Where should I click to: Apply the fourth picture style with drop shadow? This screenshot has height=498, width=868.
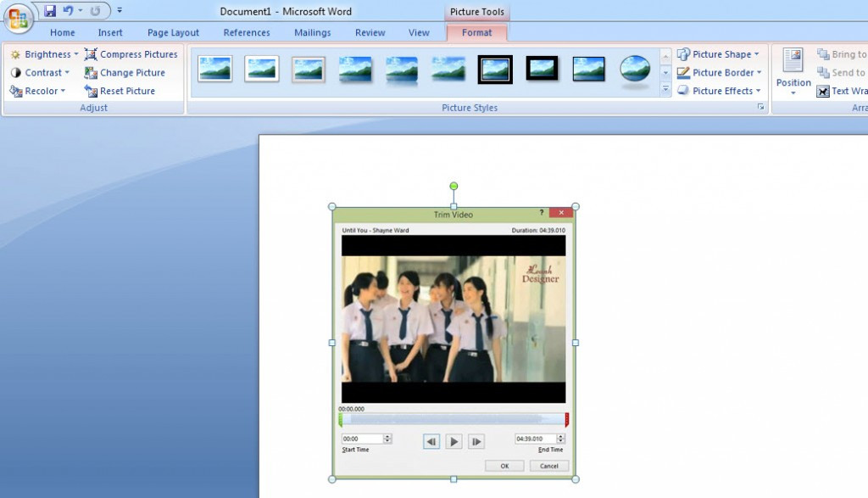click(355, 70)
